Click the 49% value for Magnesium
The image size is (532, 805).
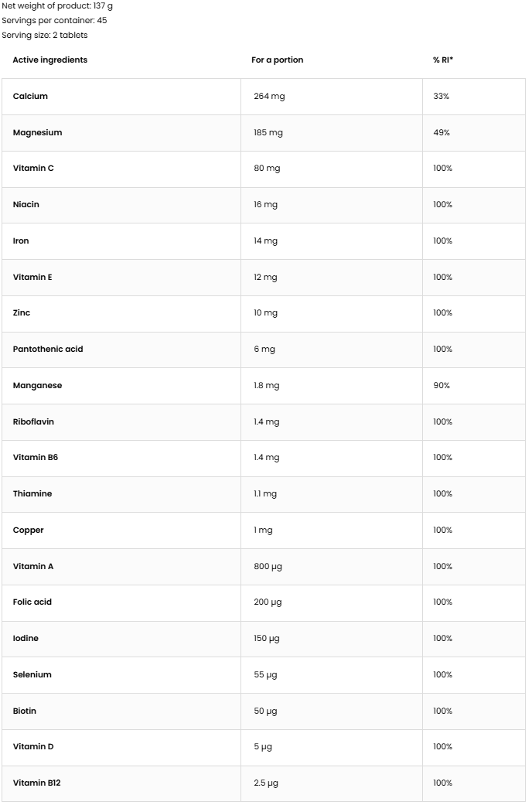(x=442, y=133)
